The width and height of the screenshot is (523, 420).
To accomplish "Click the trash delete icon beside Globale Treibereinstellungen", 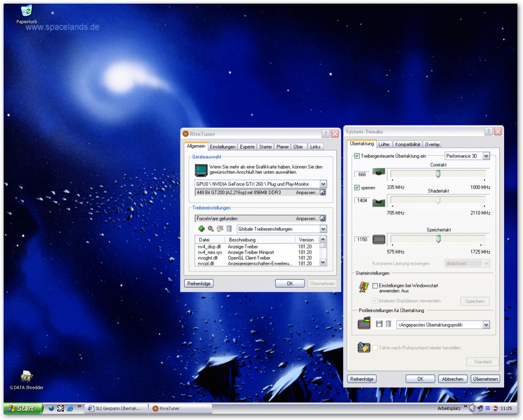I will tap(229, 229).
